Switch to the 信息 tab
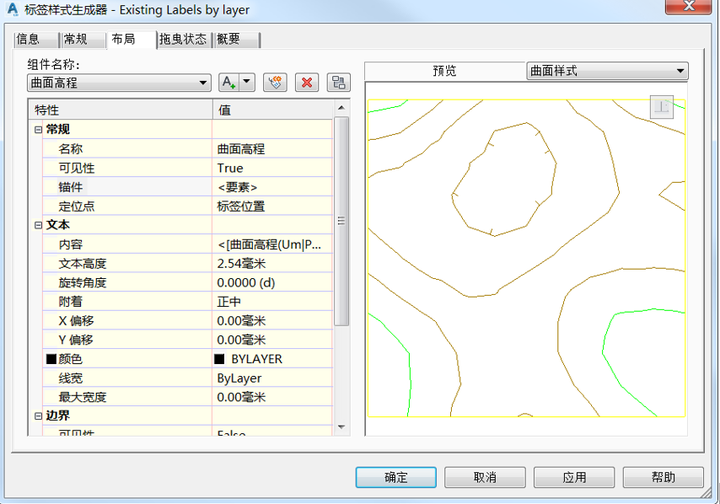The image size is (720, 504). (x=36, y=39)
